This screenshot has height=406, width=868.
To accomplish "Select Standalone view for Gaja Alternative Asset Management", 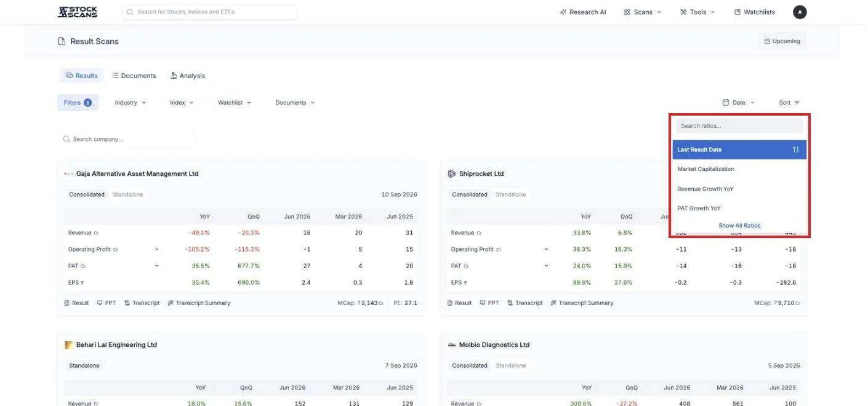I will 127,194.
